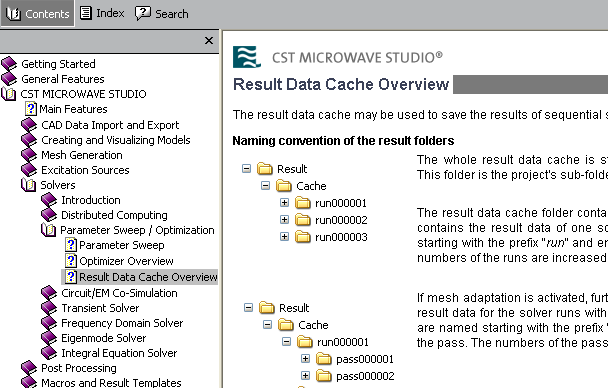Image resolution: width=608 pixels, height=388 pixels.
Task: Open the Main Features help page
Action: [73, 109]
